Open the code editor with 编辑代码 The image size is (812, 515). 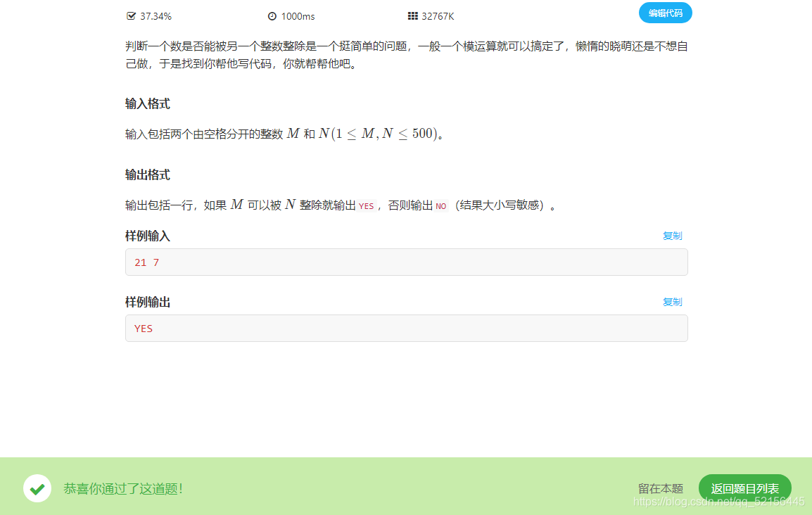coord(665,13)
